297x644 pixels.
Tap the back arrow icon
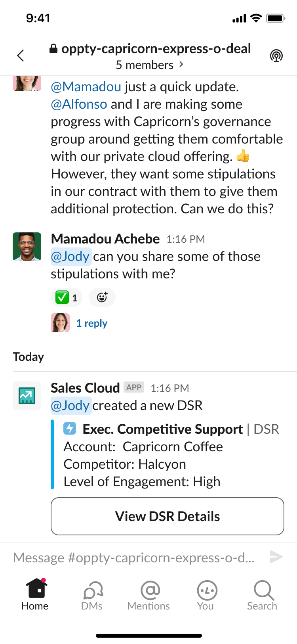[x=21, y=56]
